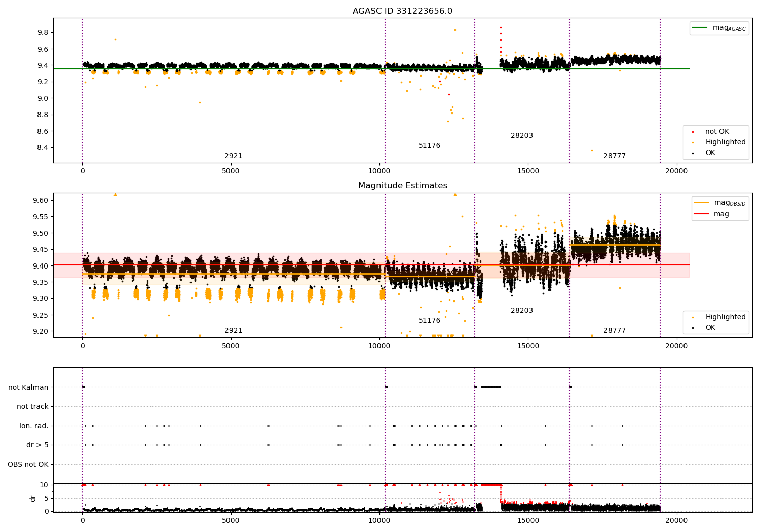Click the 'AGASC ID 331223656.0' plot title
760x532 pixels.
(402, 11)
